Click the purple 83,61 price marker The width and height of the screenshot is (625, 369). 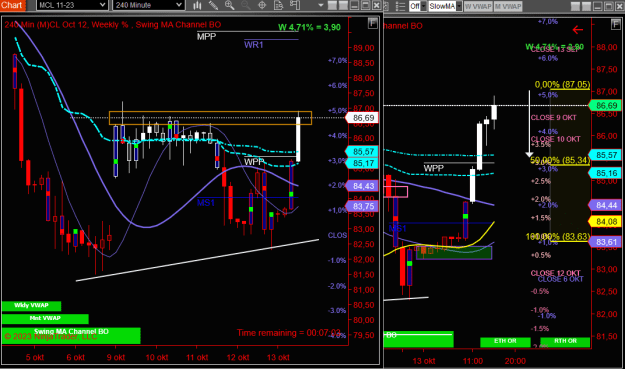click(605, 242)
